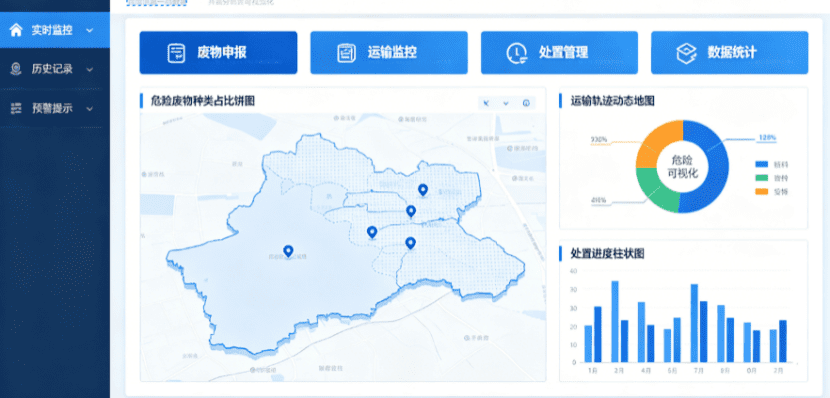Open the 历史记录 menu item
The width and height of the screenshot is (830, 398).
(x=55, y=69)
